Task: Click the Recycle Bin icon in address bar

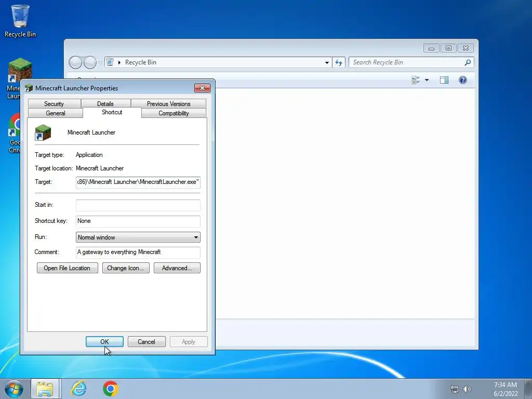Action: (x=110, y=62)
